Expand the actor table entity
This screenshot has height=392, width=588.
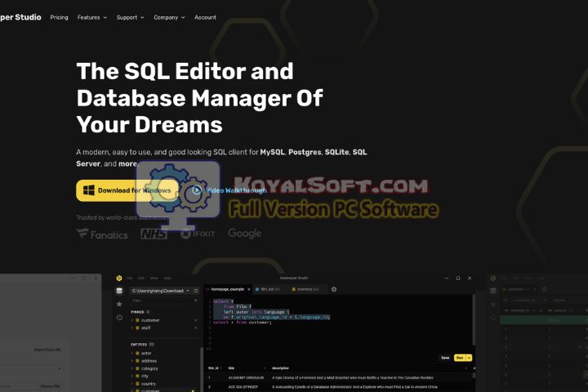click(132, 353)
